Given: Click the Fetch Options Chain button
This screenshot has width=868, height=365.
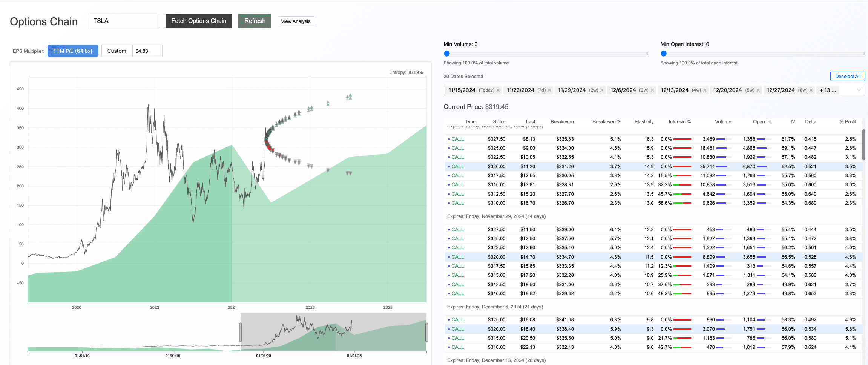Looking at the screenshot, I should click(x=199, y=21).
